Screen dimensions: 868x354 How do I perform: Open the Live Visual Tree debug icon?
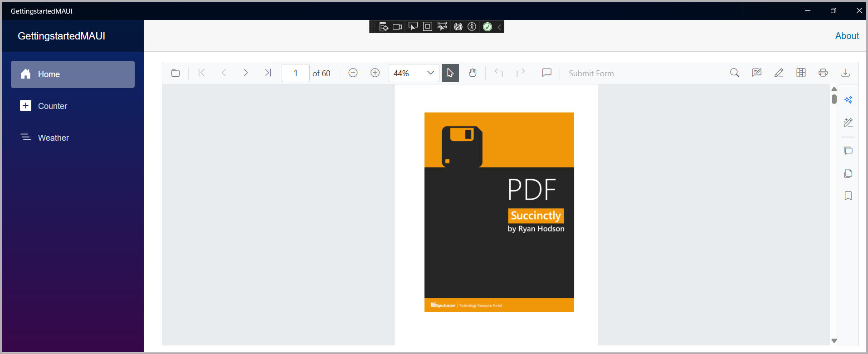[x=383, y=27]
